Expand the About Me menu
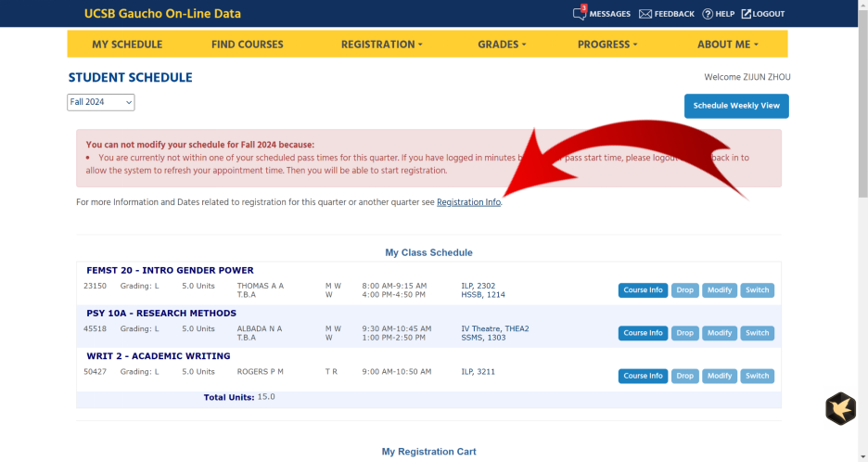The height and width of the screenshot is (462, 868). [727, 45]
